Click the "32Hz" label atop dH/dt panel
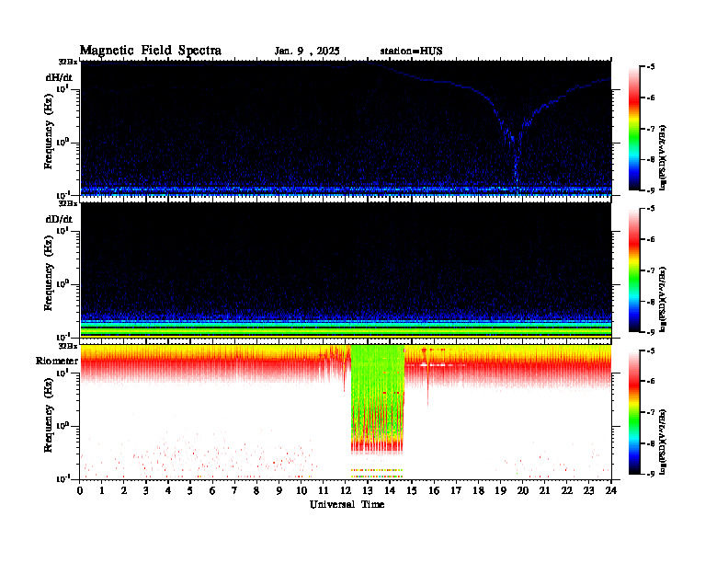The image size is (728, 563). [x=68, y=62]
